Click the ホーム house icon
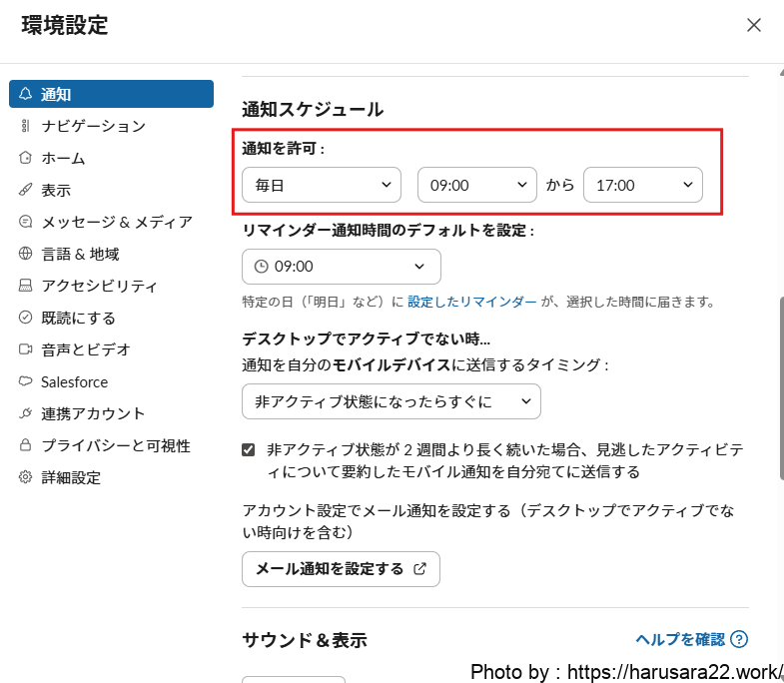This screenshot has height=683, width=784. point(26,158)
